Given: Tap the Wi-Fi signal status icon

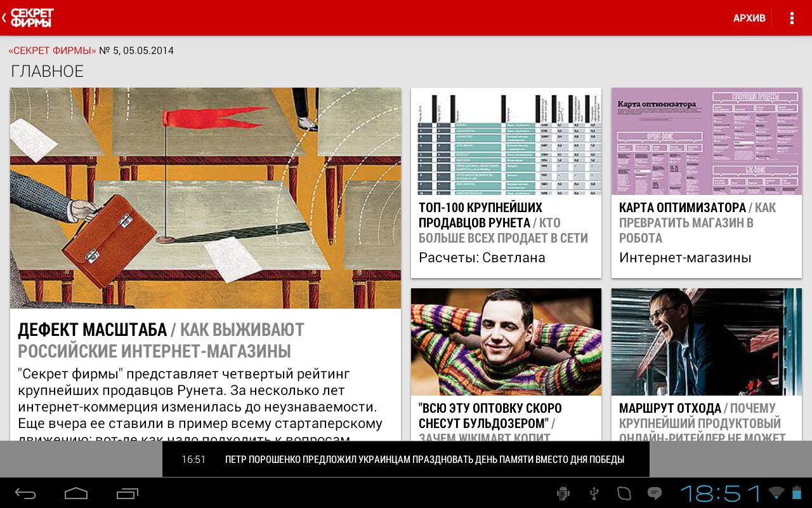Looking at the screenshot, I should [x=775, y=493].
